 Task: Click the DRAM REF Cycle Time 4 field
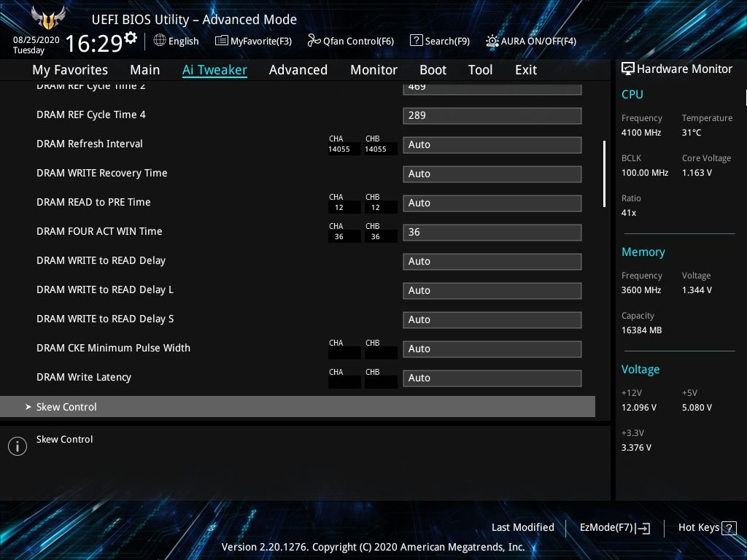click(492, 116)
